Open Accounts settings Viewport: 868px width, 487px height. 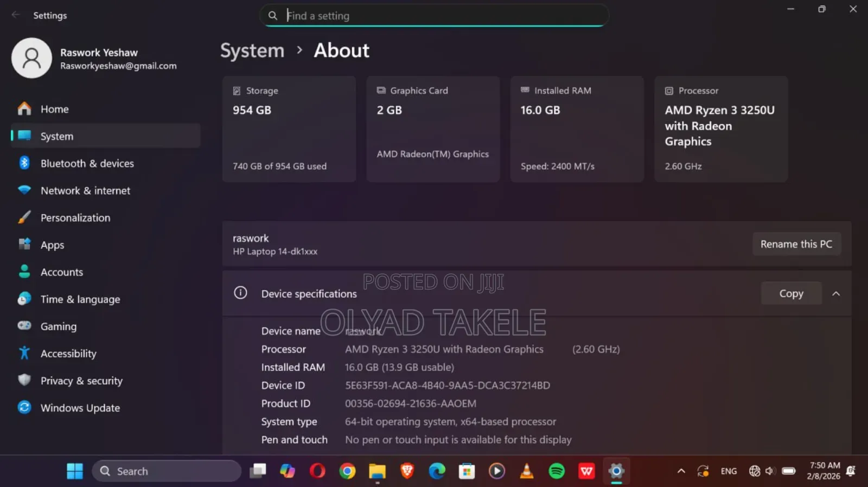(x=106, y=272)
